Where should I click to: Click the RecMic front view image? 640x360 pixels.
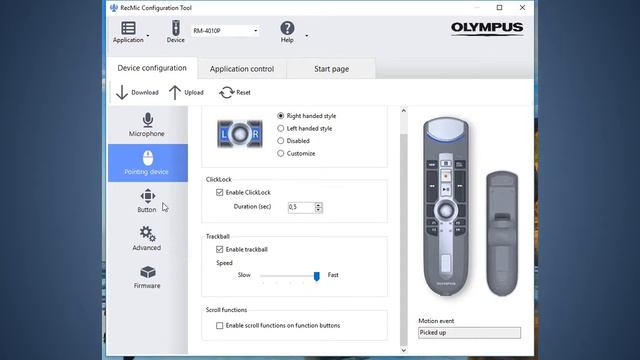coord(446,206)
